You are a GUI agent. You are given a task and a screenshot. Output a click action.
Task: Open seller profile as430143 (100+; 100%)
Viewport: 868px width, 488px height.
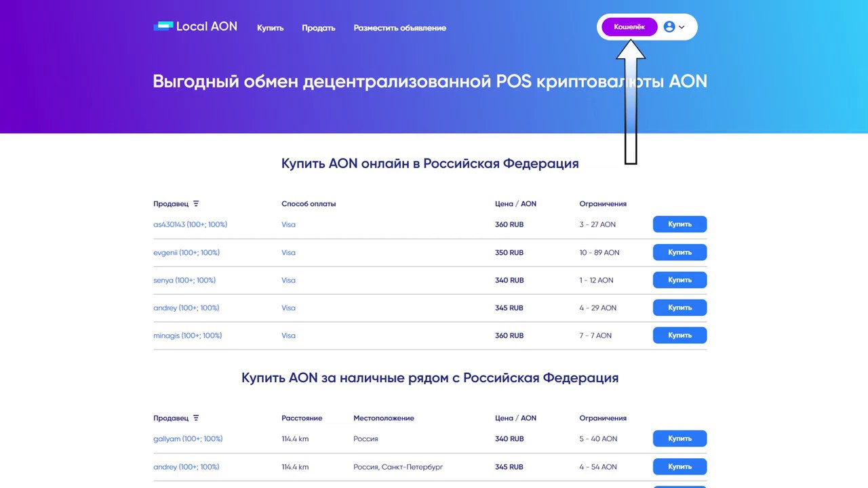tap(190, 224)
